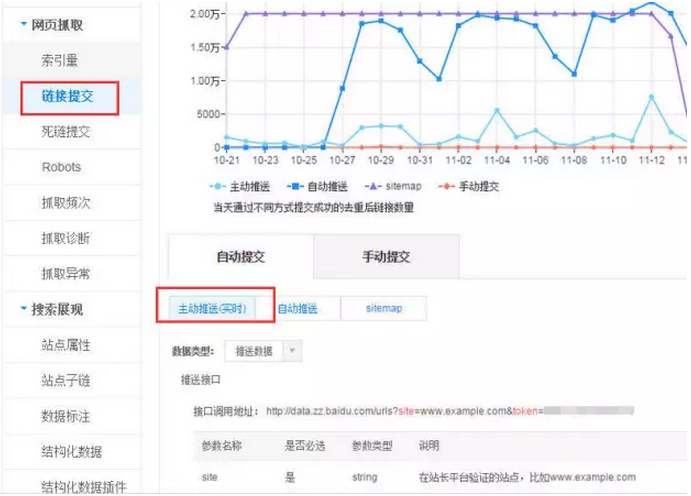This screenshot has height=496, width=691.
Task: Open 结构化数据 sidebar item
Action: click(72, 452)
